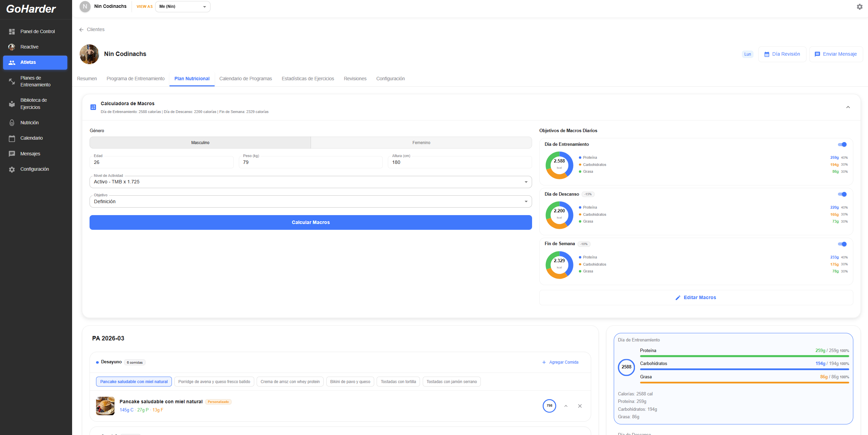The width and height of the screenshot is (868, 435).
Task: Select the Pancake saludable con miel natural chip
Action: pyautogui.click(x=134, y=382)
